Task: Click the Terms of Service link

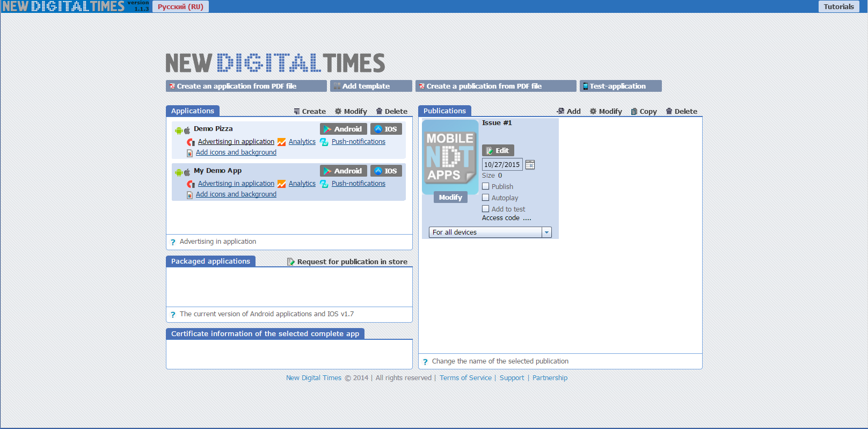Action: [465, 378]
